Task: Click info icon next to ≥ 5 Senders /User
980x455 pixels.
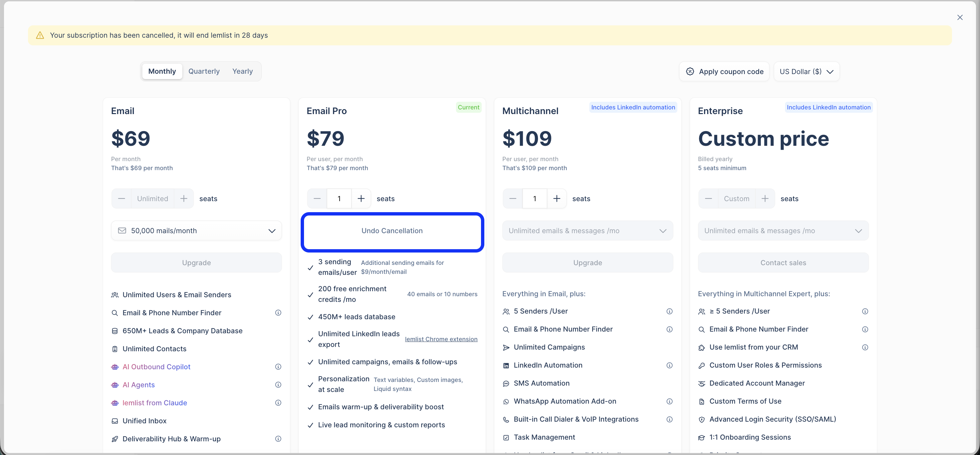Action: (865, 312)
